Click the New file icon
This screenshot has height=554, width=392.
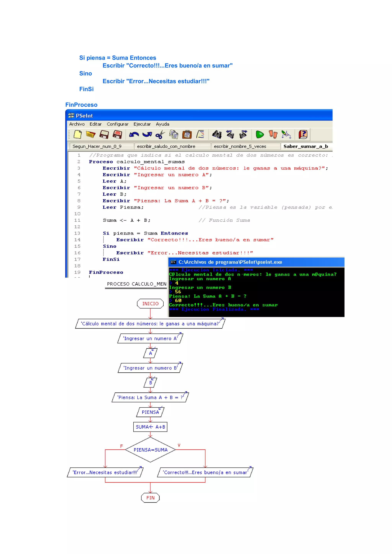(78, 134)
